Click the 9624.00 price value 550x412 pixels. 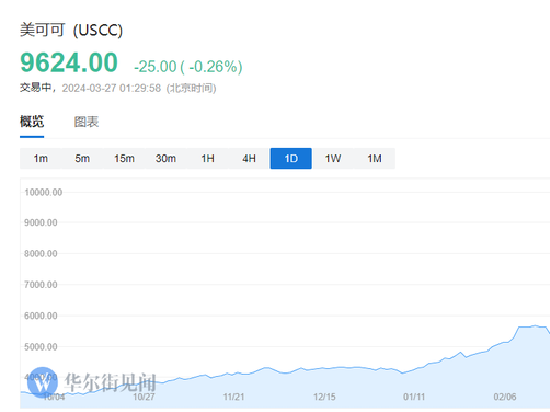point(69,63)
